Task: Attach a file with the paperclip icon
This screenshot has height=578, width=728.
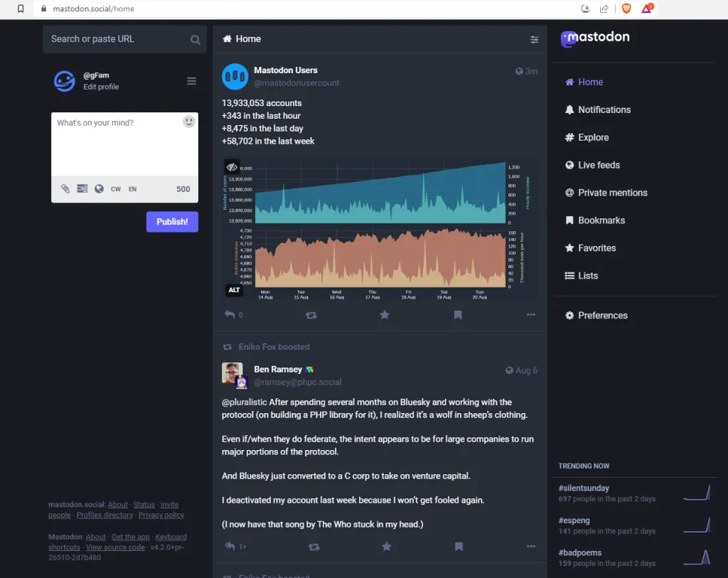Action: coord(65,188)
